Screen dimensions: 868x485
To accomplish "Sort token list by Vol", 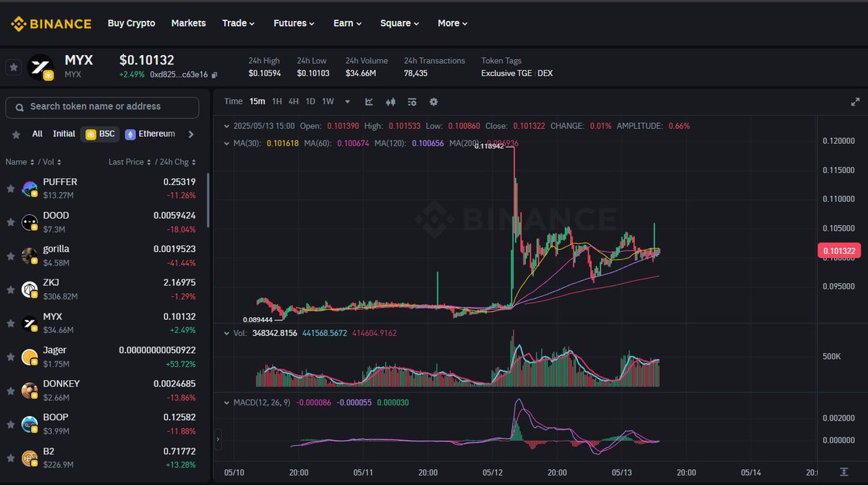I will coord(51,162).
